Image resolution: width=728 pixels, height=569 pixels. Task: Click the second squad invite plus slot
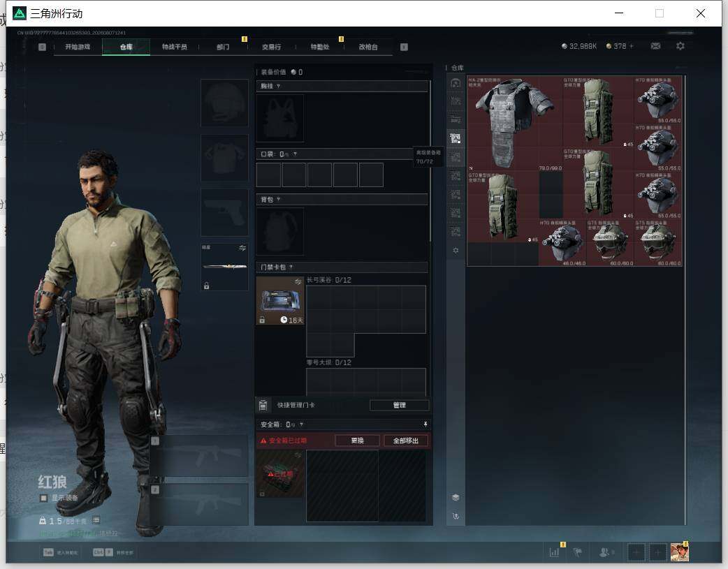[x=657, y=552]
